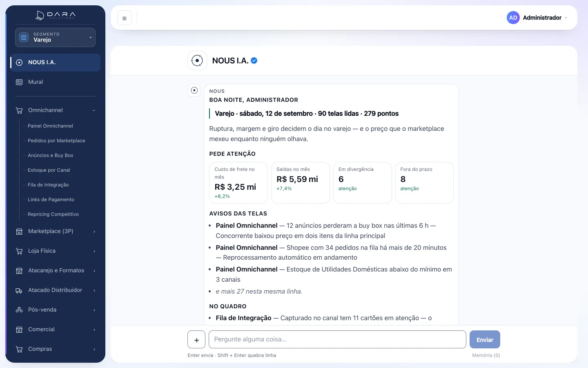
Task: Click the store icon in Segmento selector
Action: coord(24,37)
